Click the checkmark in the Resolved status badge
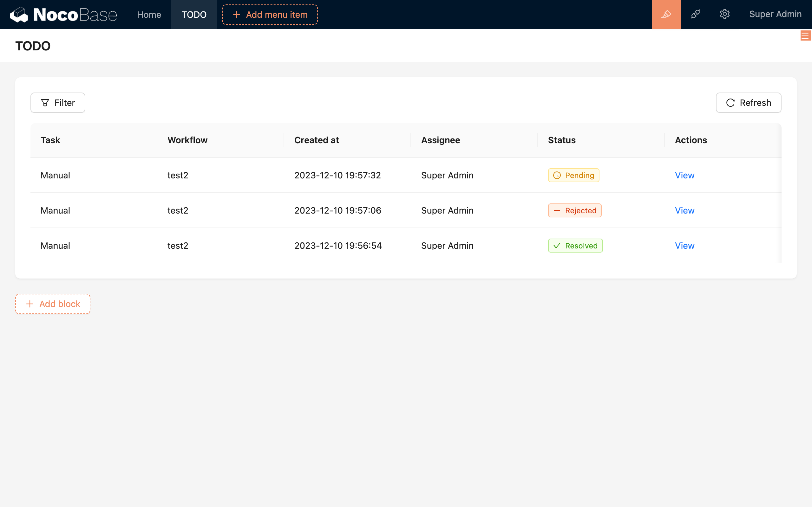Image resolution: width=812 pixels, height=507 pixels. coord(557,246)
